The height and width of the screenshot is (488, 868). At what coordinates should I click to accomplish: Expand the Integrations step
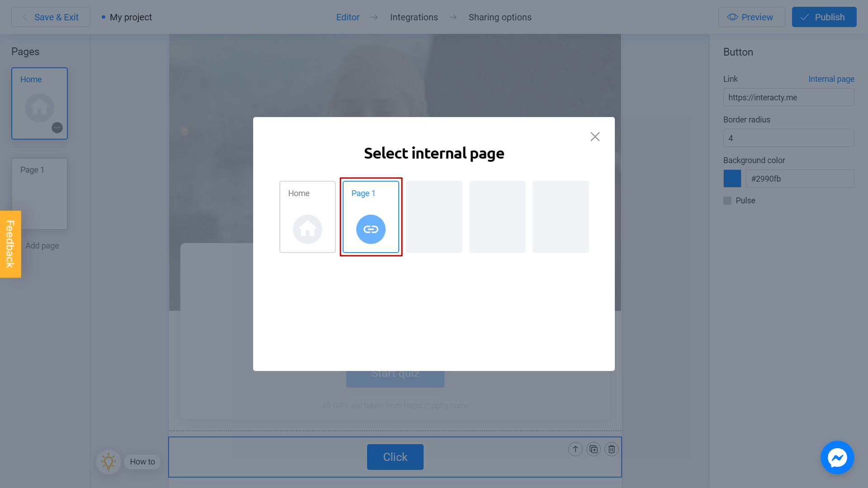(x=414, y=17)
